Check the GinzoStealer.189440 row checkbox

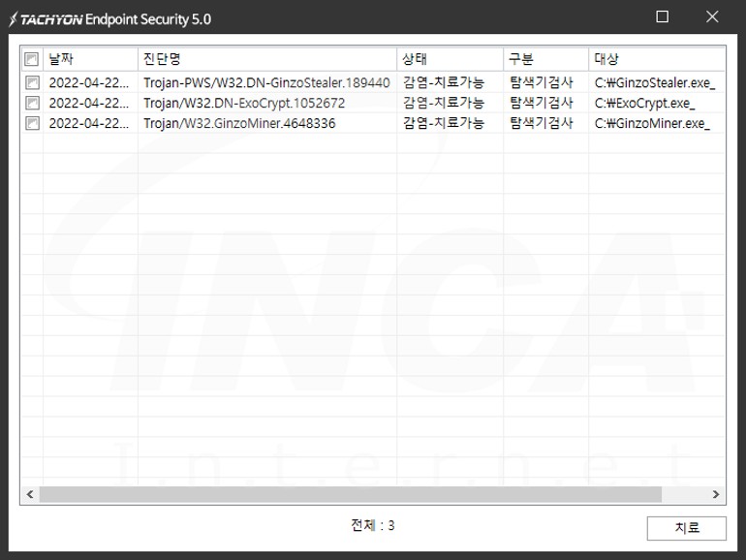[32, 82]
